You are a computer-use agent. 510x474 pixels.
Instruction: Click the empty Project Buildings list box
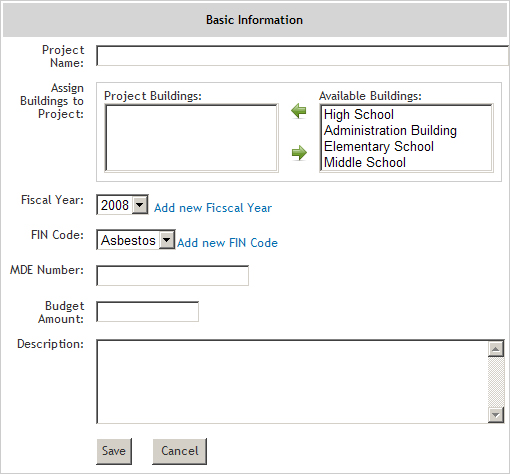(x=191, y=138)
